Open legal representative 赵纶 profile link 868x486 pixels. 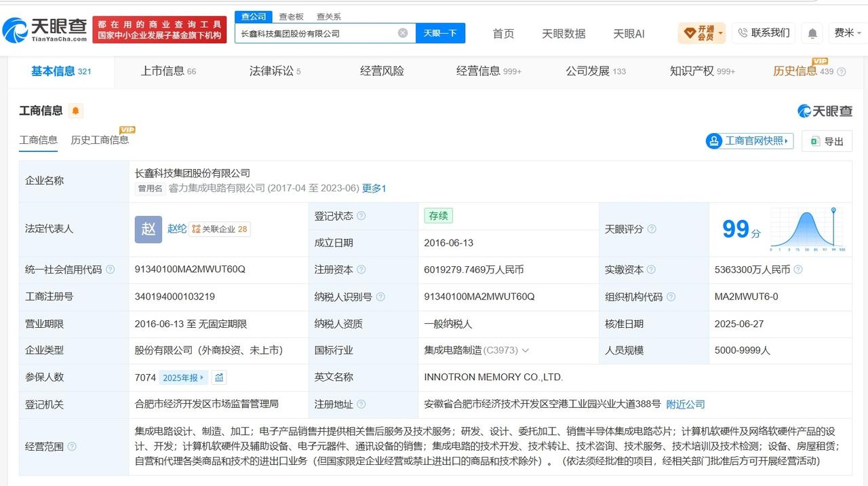click(x=177, y=229)
